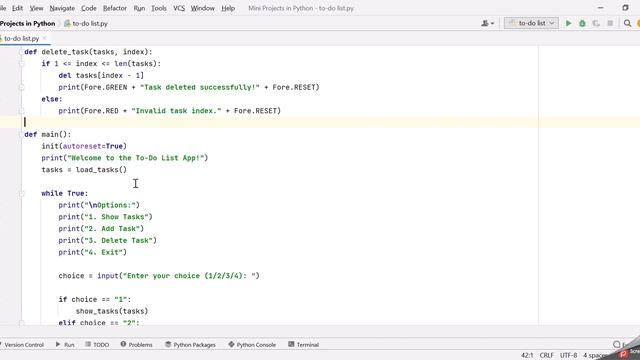The image size is (640, 360).
Task: Open the View menu
Action: point(36,8)
